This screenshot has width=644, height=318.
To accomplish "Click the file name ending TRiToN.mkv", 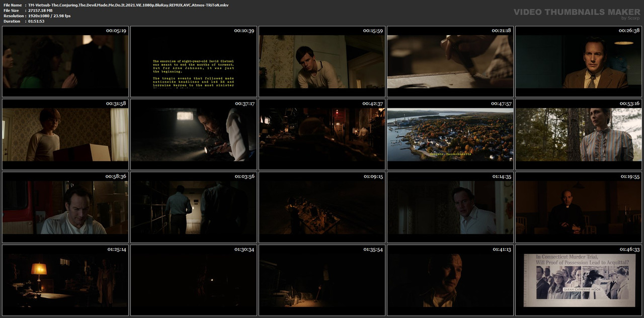I will [x=128, y=5].
